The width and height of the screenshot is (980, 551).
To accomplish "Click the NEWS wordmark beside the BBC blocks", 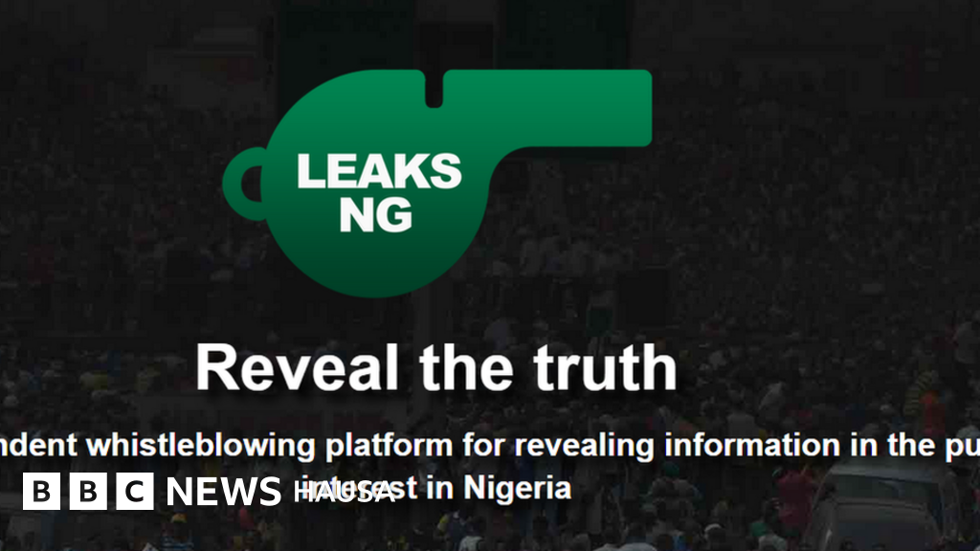I will click(224, 492).
